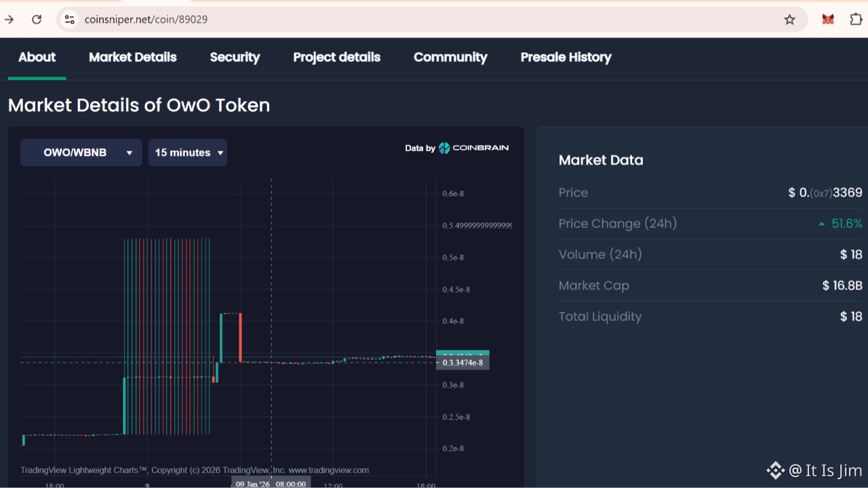This screenshot has height=488, width=868.
Task: Go to the Security tab
Action: (235, 58)
